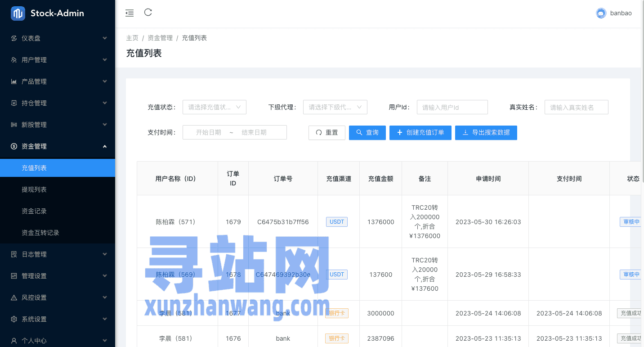
Task: Click the 重置 reset button
Action: point(327,133)
